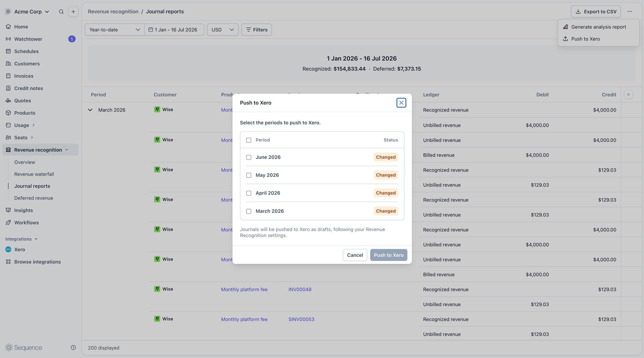This screenshot has width=644, height=358.
Task: Click the June 2026 Changed status badge
Action: (386, 157)
